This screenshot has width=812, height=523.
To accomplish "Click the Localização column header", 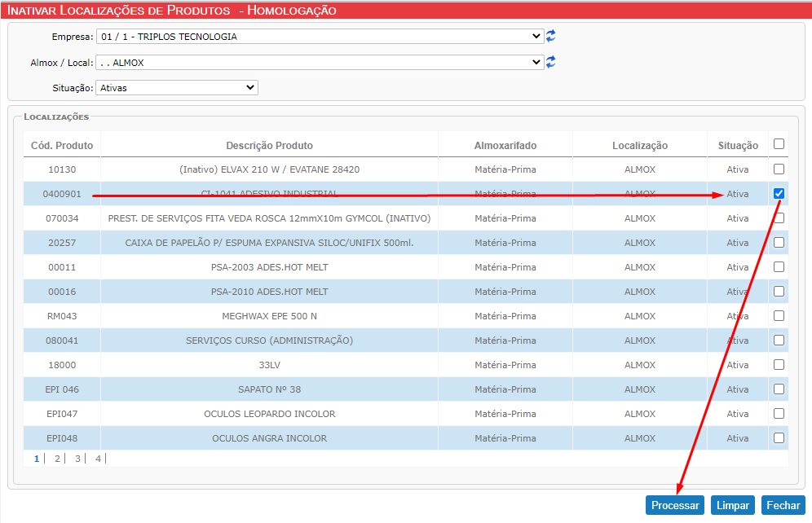I will click(x=640, y=145).
